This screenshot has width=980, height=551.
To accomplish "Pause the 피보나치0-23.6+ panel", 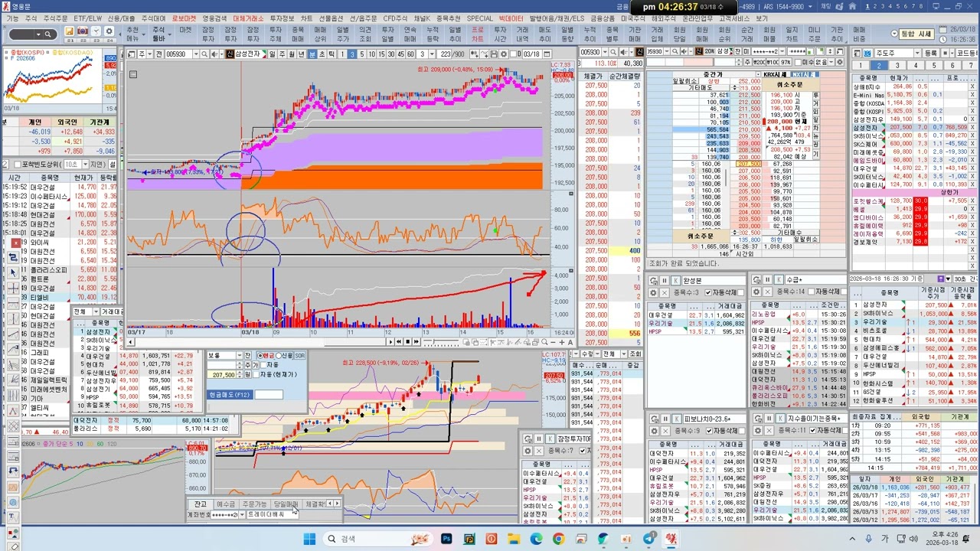I will pos(665,419).
